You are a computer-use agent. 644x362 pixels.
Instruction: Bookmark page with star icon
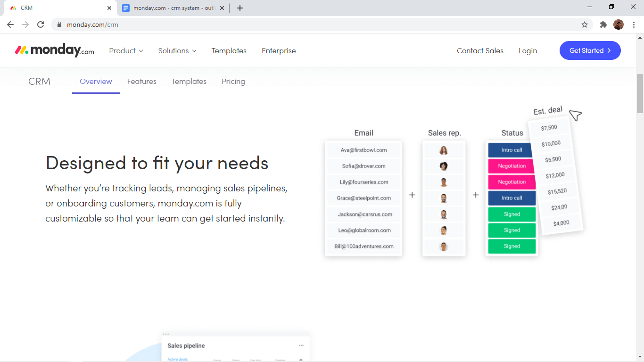point(585,25)
